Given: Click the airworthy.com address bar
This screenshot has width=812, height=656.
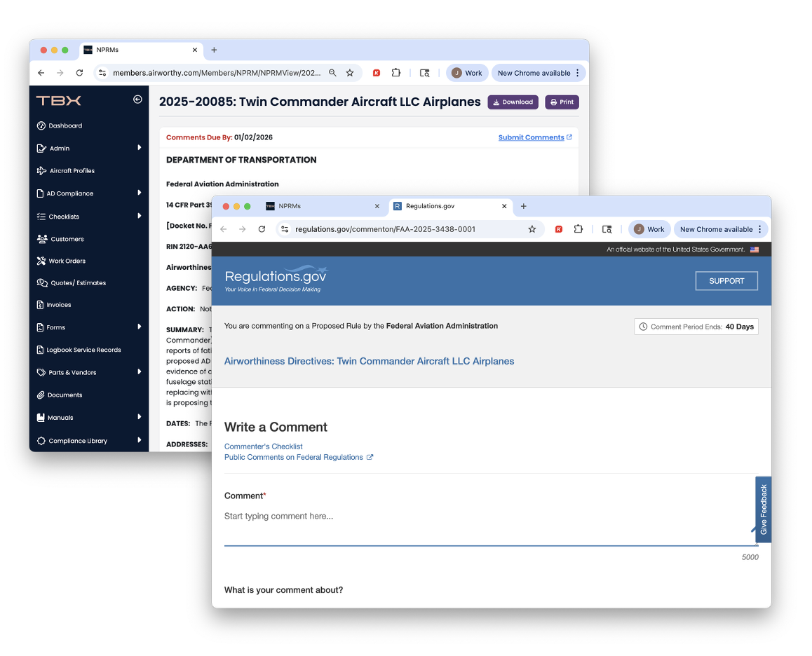Looking at the screenshot, I should coord(217,73).
